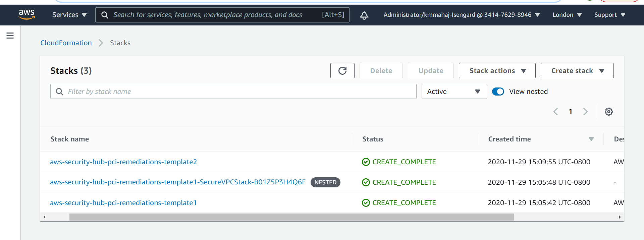Sort by Status column header
The width and height of the screenshot is (644, 240).
pyautogui.click(x=373, y=139)
